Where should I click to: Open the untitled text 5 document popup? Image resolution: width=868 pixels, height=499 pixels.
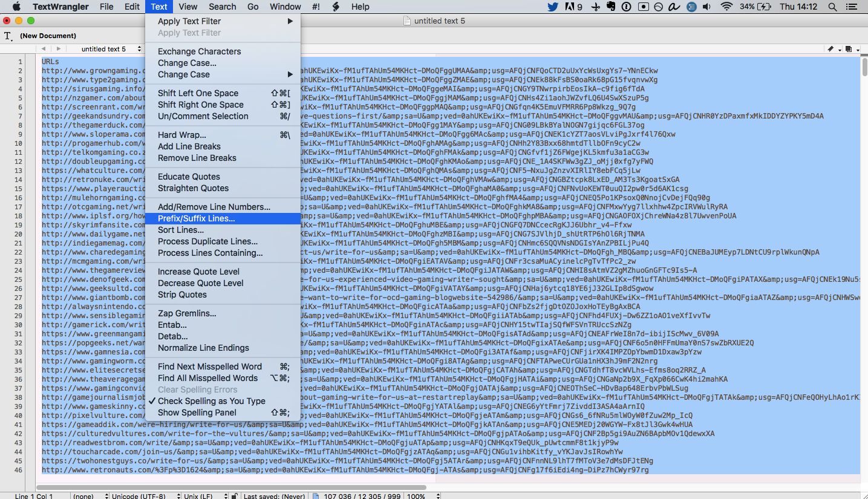105,49
